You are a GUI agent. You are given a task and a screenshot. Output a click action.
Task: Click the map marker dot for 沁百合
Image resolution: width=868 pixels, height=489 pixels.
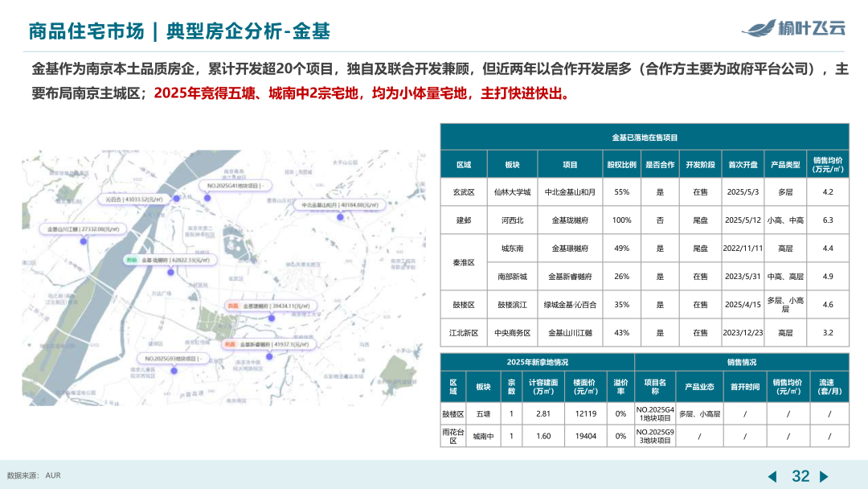[x=176, y=199]
